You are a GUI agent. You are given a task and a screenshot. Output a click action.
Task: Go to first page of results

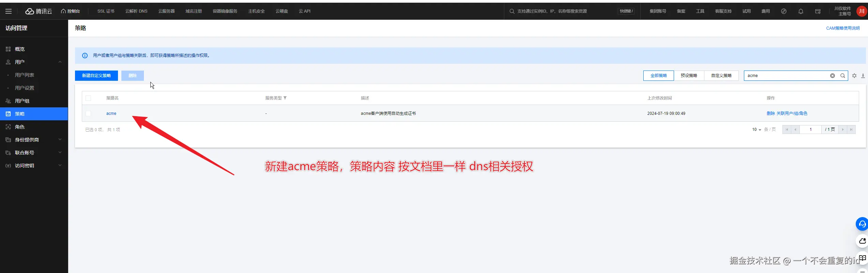coord(787,130)
